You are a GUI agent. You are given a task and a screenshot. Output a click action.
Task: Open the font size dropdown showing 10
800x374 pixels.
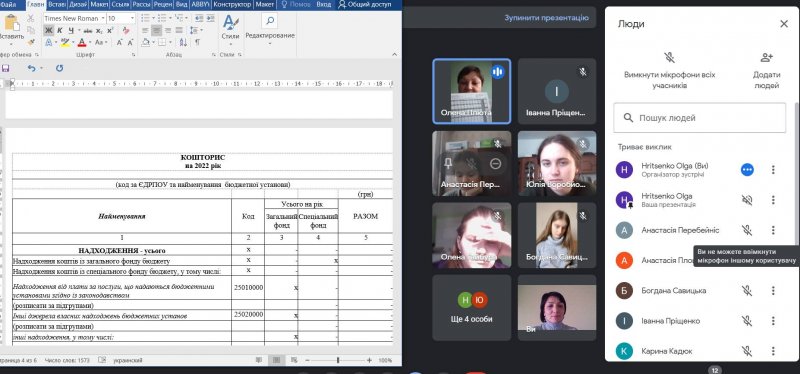click(x=132, y=18)
